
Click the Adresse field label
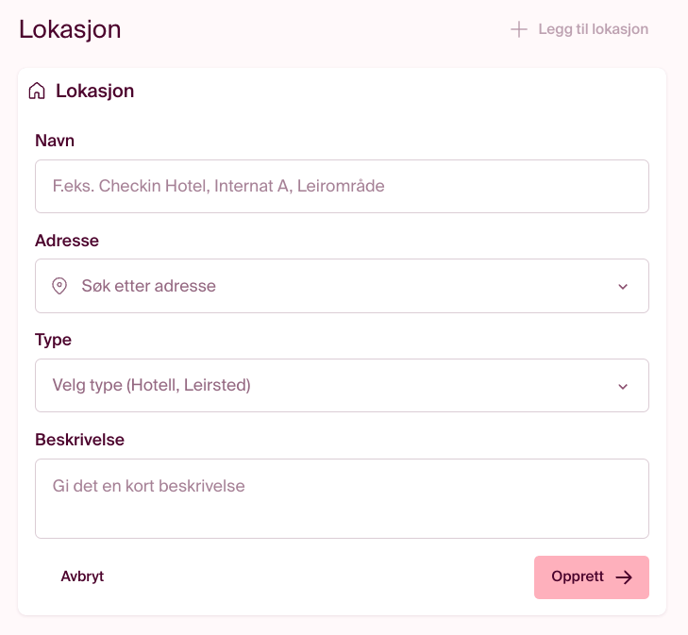coord(67,240)
